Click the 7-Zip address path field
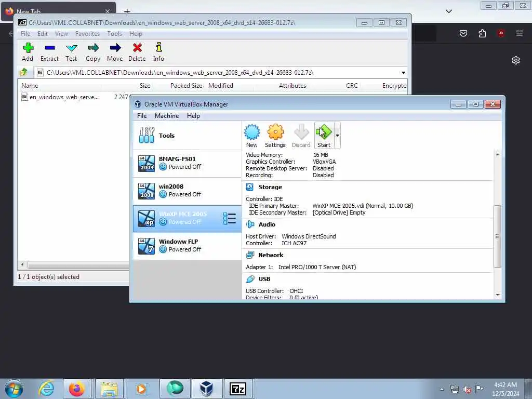The image size is (532, 399). pos(217,72)
